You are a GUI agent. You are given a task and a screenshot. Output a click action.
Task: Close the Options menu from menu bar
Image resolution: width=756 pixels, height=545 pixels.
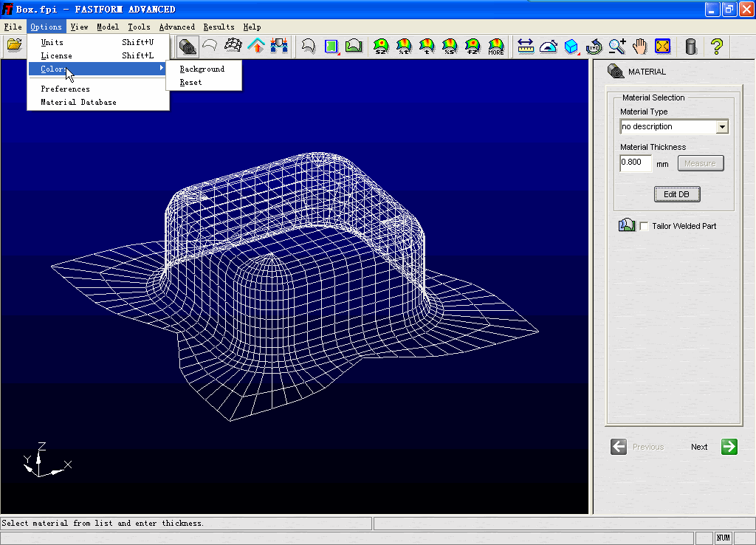pos(47,27)
